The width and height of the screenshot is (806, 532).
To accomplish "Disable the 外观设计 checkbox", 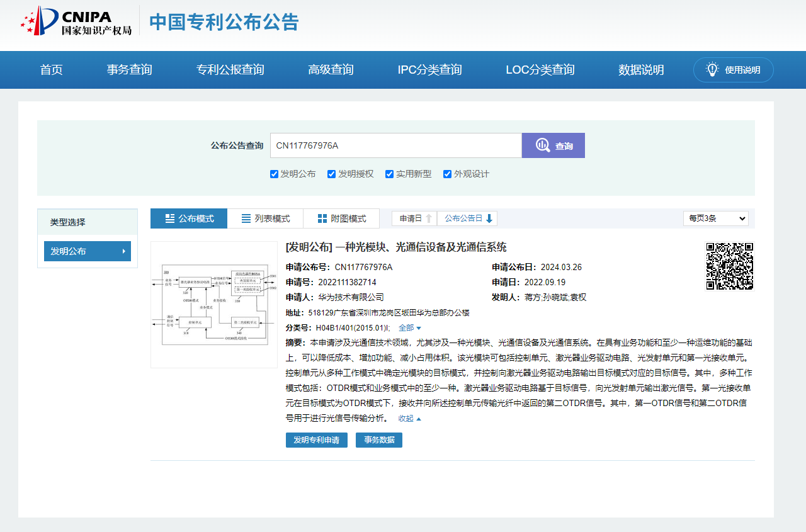I will (x=447, y=174).
